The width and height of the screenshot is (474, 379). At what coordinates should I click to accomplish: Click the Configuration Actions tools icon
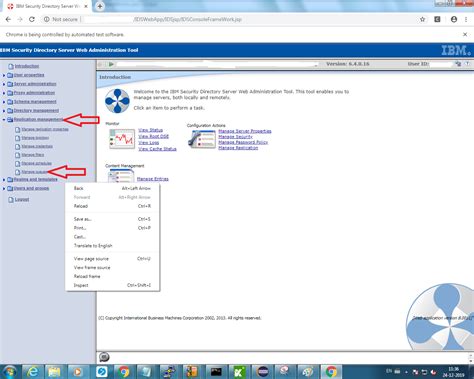[x=202, y=139]
